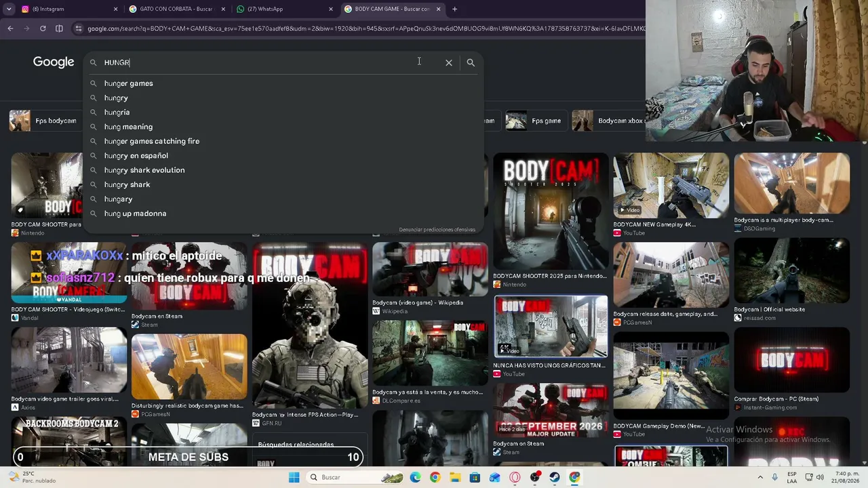Open "Bodycam is a multiplayer body-cam" image
Screen dimensions: 868x488
tap(791, 184)
